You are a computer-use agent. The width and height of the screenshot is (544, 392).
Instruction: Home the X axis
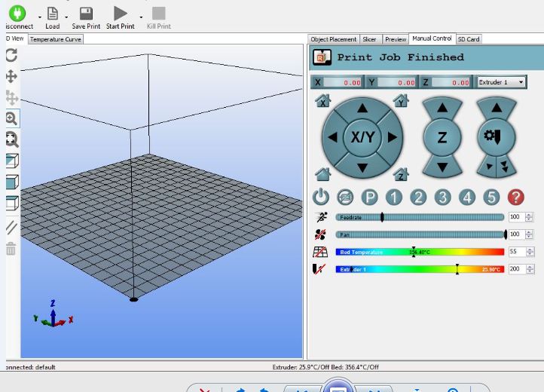[322, 101]
